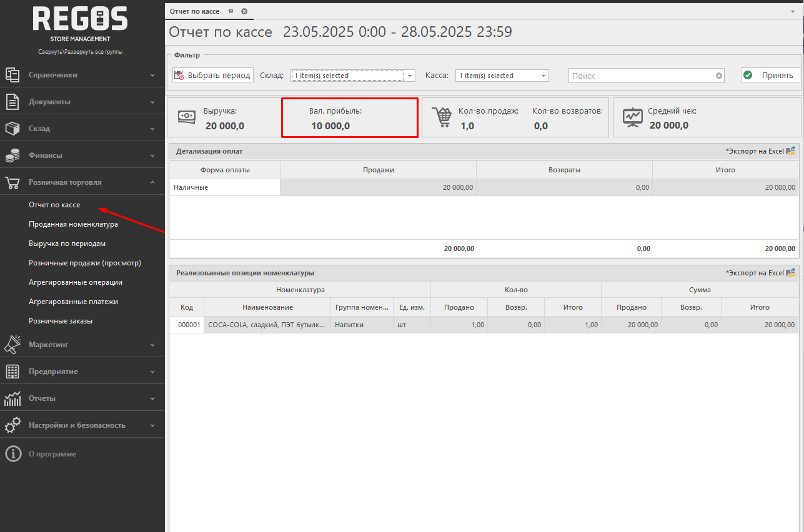
Task: Click the Документы document icon
Action: (12, 102)
